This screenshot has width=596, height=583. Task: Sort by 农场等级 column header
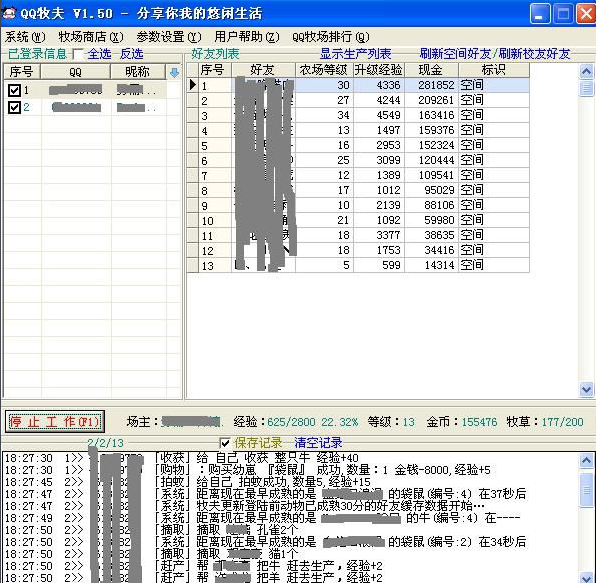coord(324,70)
